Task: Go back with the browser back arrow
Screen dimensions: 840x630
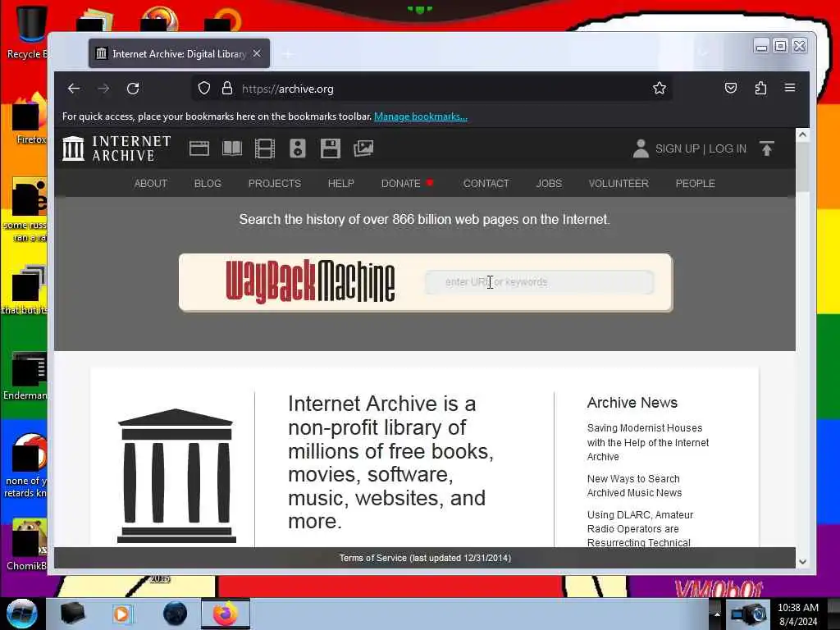Action: [74, 89]
